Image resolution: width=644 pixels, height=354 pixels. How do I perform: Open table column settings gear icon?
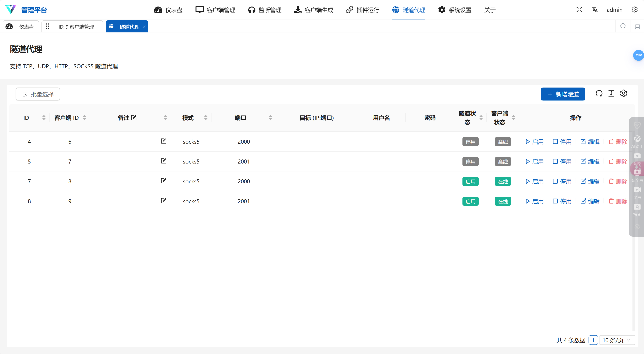pyautogui.click(x=624, y=94)
